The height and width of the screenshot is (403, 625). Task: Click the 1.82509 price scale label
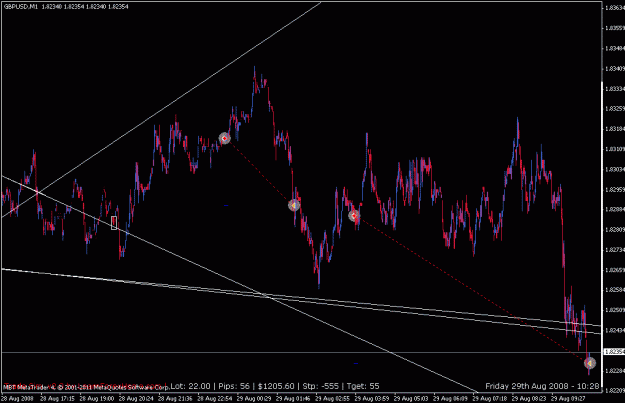click(615, 310)
